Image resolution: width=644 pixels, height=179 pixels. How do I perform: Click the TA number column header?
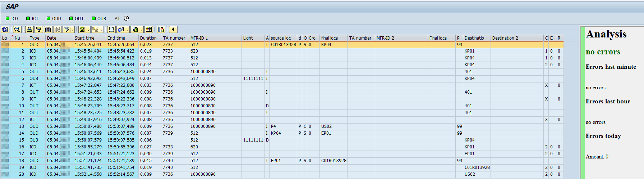coord(174,38)
